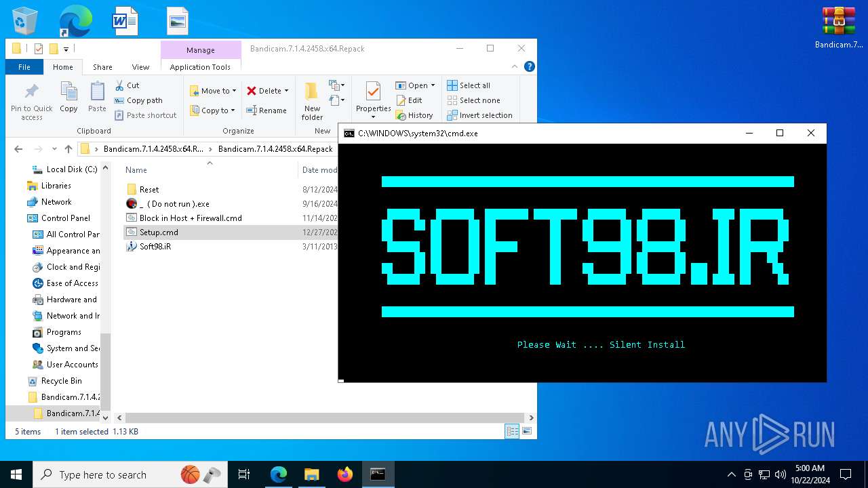Click Select none in ribbon
The height and width of the screenshot is (488, 868).
coord(473,100)
